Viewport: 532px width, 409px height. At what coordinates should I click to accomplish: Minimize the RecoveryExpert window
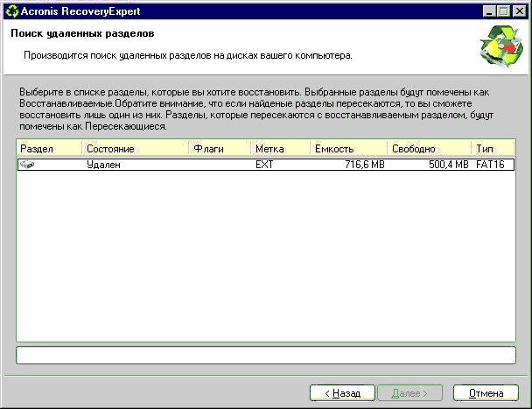(489, 11)
